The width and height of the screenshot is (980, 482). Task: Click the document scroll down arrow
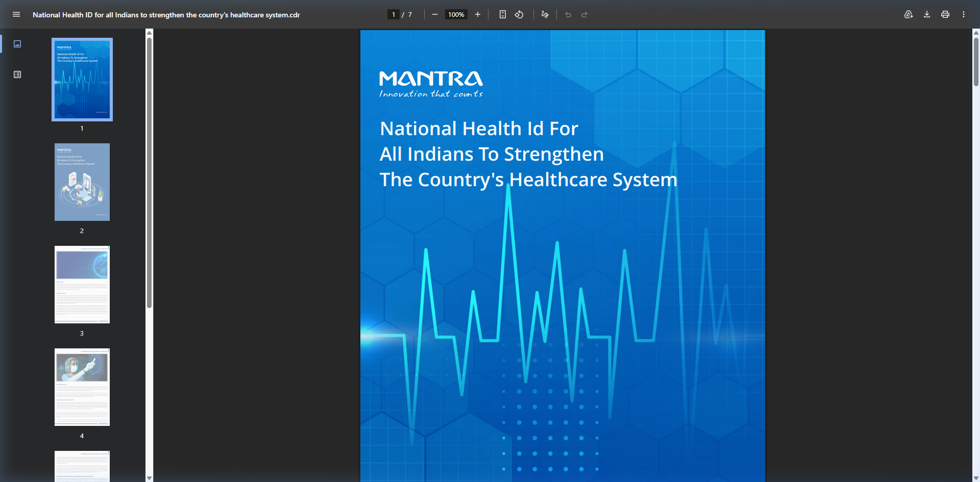pyautogui.click(x=976, y=478)
